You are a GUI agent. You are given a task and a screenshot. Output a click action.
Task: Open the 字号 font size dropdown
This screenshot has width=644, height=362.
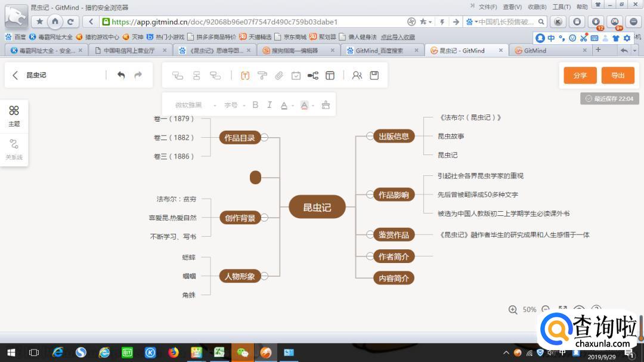click(x=234, y=106)
